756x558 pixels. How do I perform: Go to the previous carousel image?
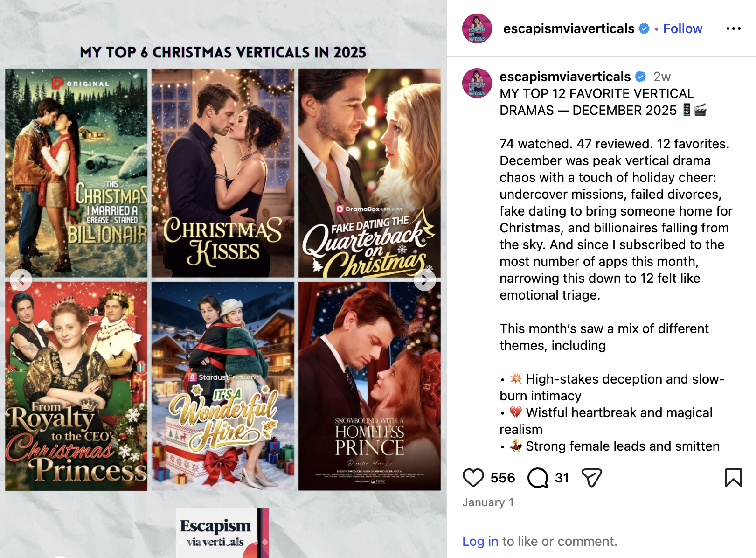21,280
